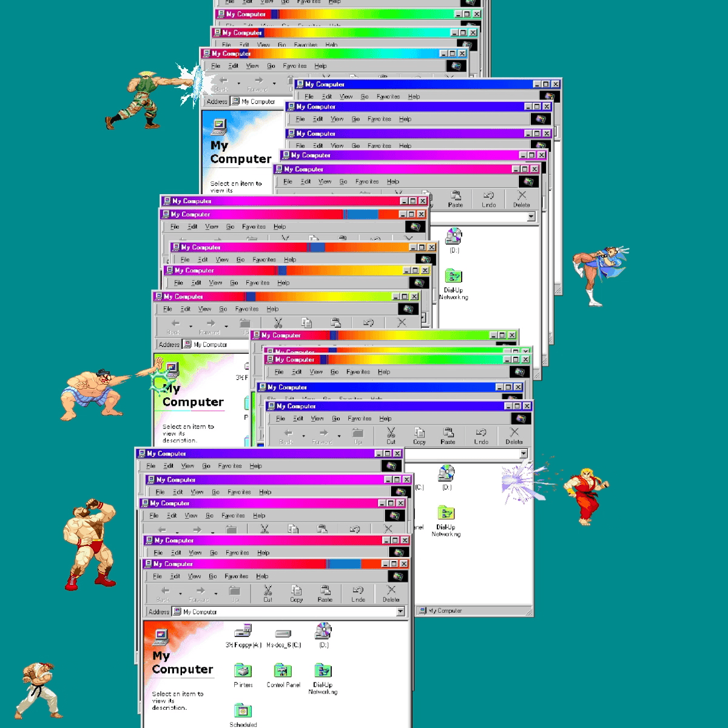728x728 pixels.
Task: Open View menu in the front bottom window
Action: [194, 576]
